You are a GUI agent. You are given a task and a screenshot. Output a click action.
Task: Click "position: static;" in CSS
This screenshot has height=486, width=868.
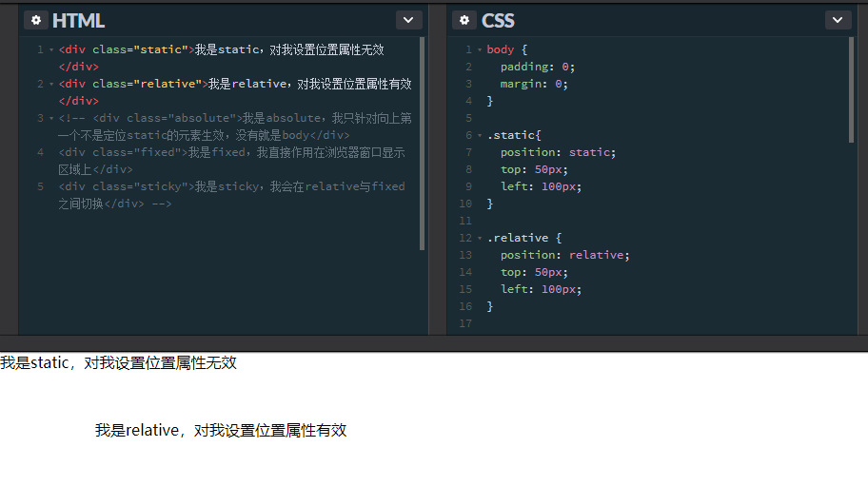point(558,152)
